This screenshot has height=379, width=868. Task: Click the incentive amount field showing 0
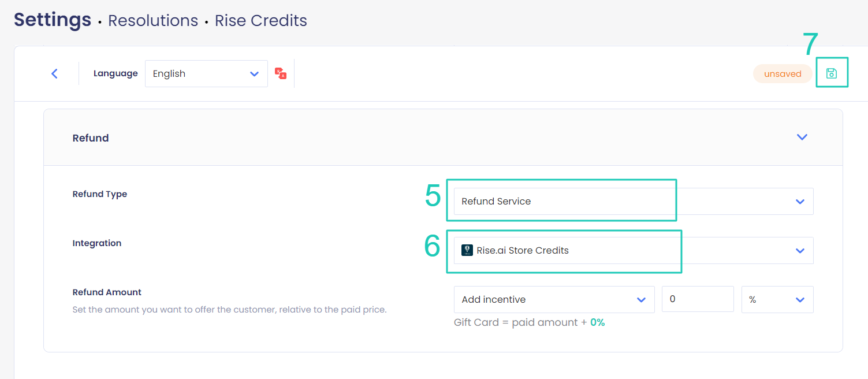pyautogui.click(x=698, y=299)
